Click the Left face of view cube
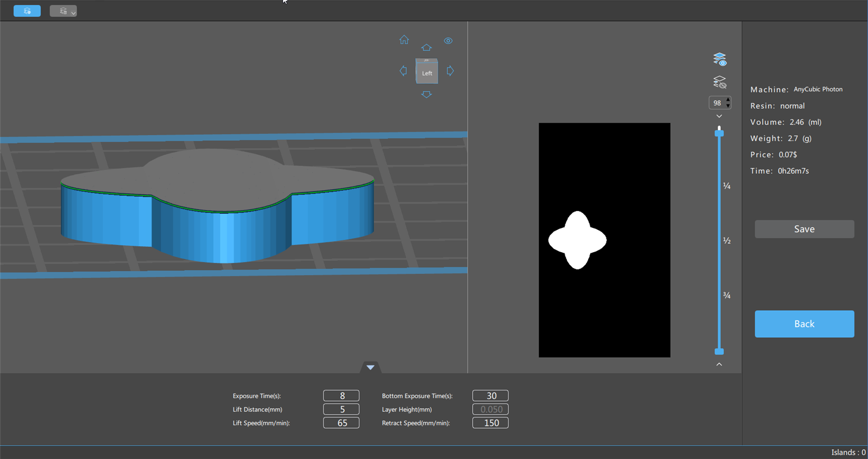The image size is (868, 459). click(x=427, y=73)
